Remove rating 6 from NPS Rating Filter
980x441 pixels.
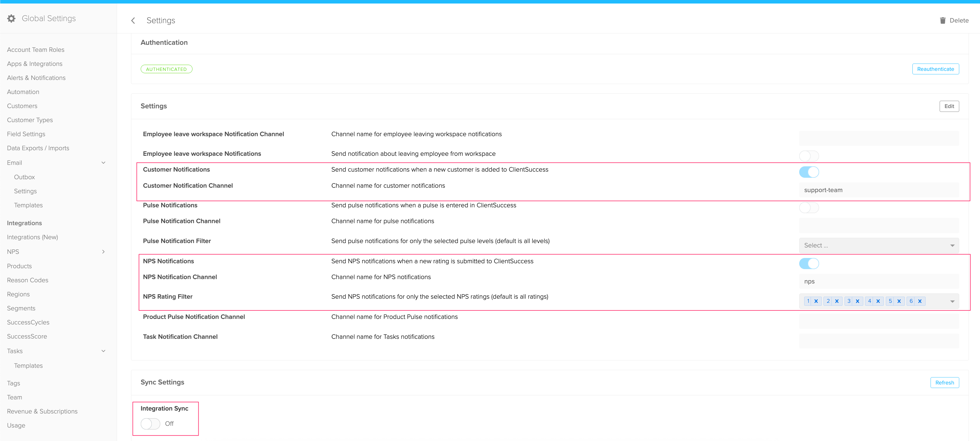click(x=919, y=301)
